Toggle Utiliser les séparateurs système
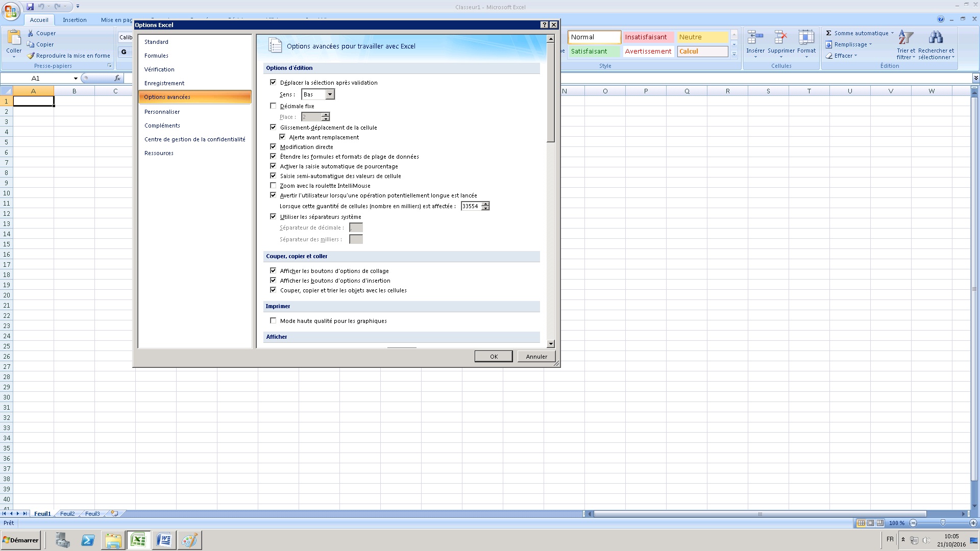 coord(273,216)
